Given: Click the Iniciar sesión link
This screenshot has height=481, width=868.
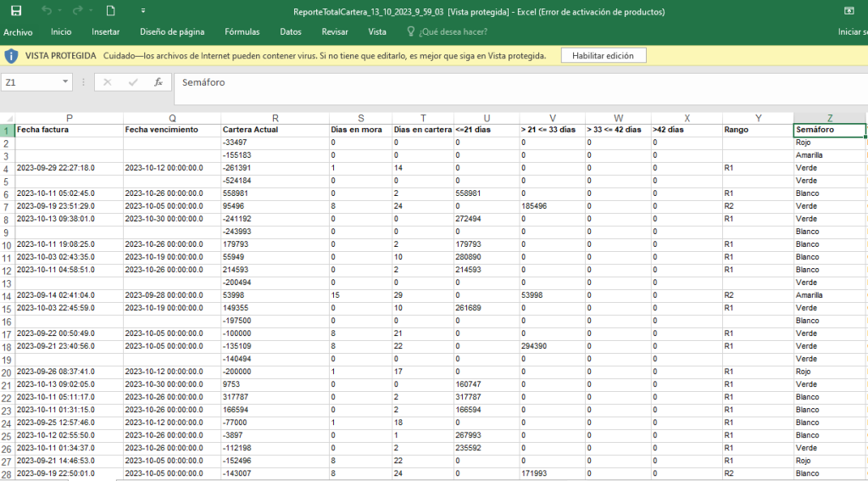Looking at the screenshot, I should 852,32.
